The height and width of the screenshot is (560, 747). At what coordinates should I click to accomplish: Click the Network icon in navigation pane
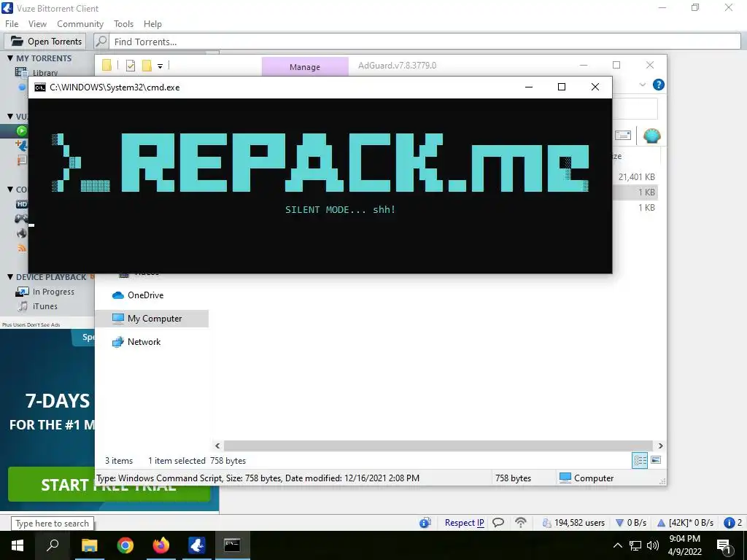click(117, 342)
